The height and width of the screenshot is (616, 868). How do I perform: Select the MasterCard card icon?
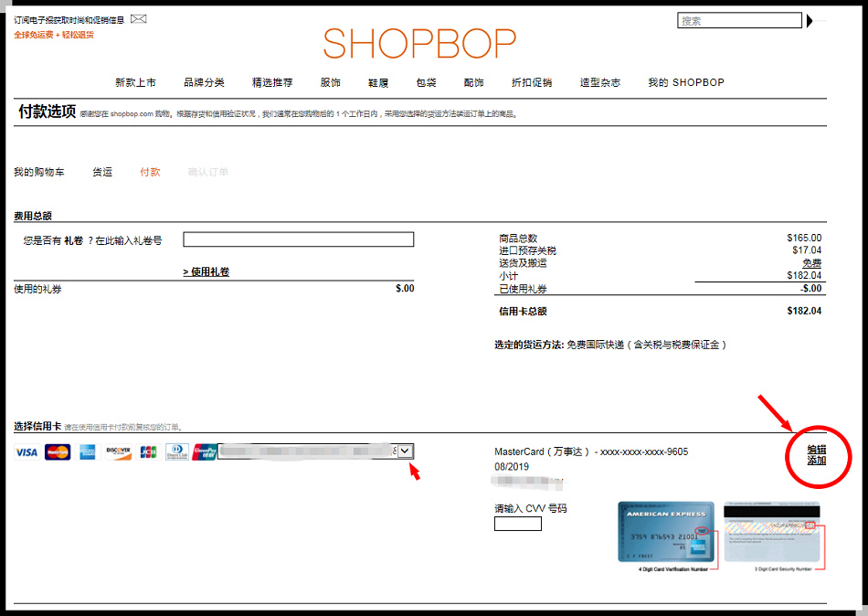click(58, 452)
